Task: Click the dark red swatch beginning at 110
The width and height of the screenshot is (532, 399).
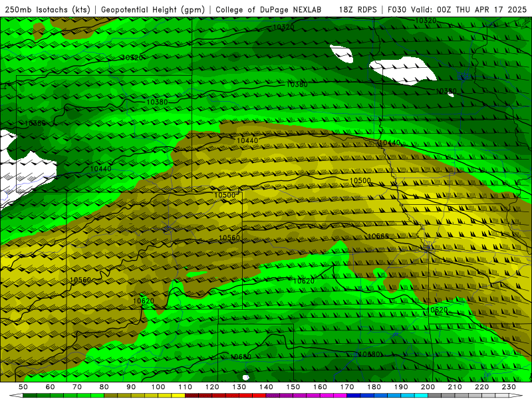Action: [x=192, y=396]
